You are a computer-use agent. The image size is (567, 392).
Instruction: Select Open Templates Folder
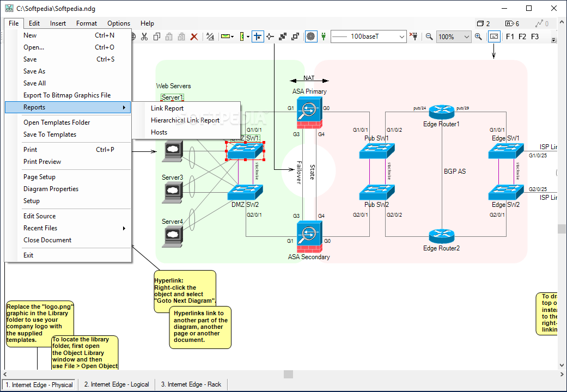point(68,122)
